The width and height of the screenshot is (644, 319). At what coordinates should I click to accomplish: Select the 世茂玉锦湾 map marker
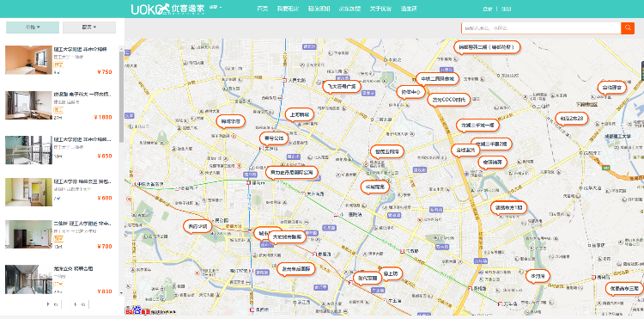(x=387, y=151)
